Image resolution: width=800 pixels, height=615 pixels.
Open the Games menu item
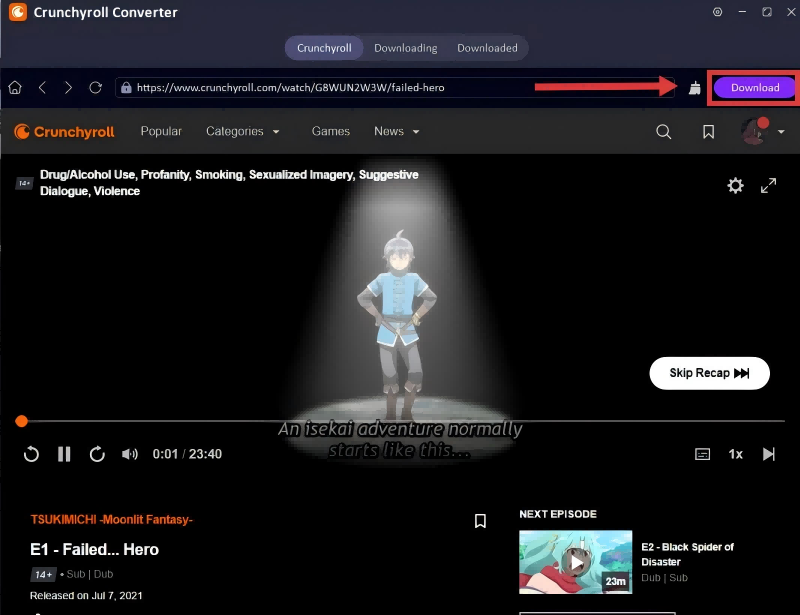[331, 131]
